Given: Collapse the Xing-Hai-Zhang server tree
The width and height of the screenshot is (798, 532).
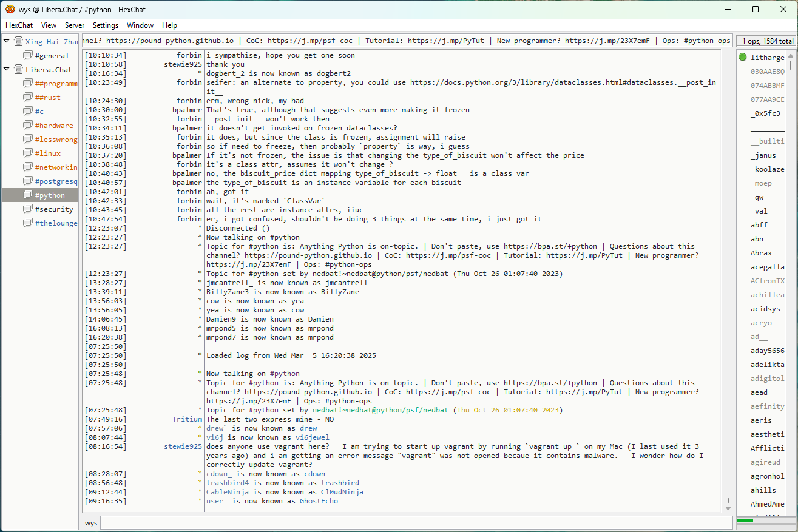Looking at the screenshot, I should [7, 42].
